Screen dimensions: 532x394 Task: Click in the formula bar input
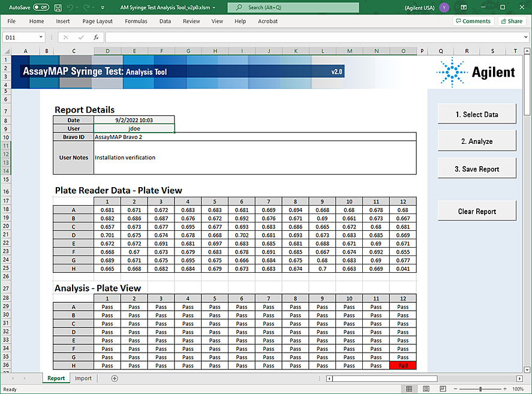(314, 37)
